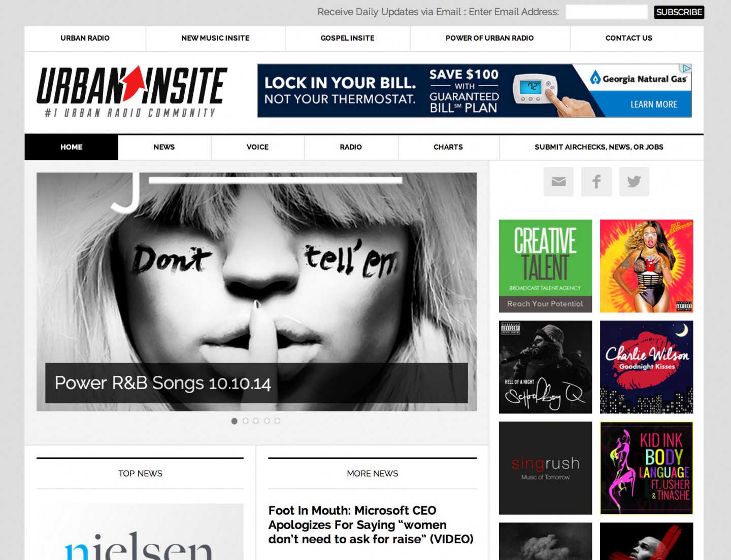Open the Power R&B Songs 10.10.14 slide
This screenshot has height=560, width=731.
tap(162, 383)
